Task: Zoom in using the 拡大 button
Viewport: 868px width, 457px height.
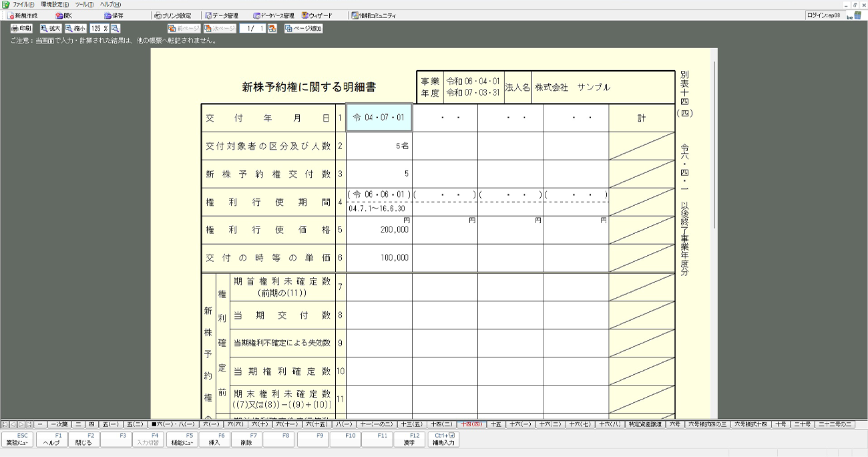Action: click(x=51, y=29)
